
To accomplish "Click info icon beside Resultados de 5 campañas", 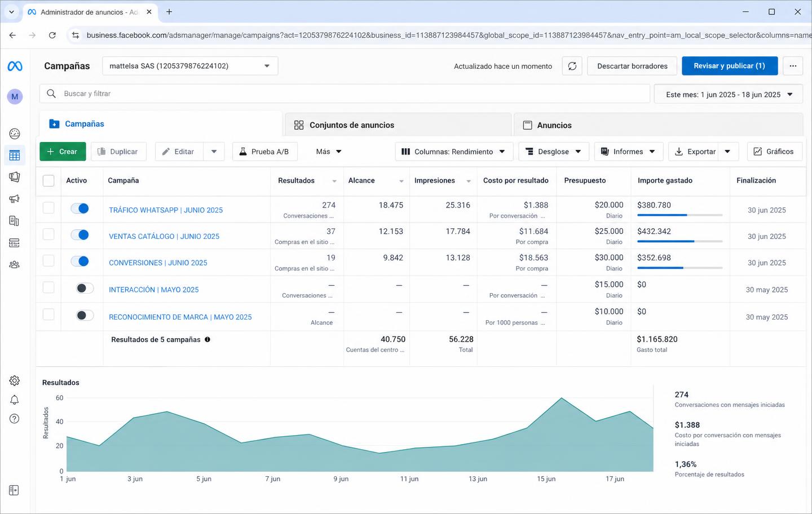I will click(x=208, y=339).
